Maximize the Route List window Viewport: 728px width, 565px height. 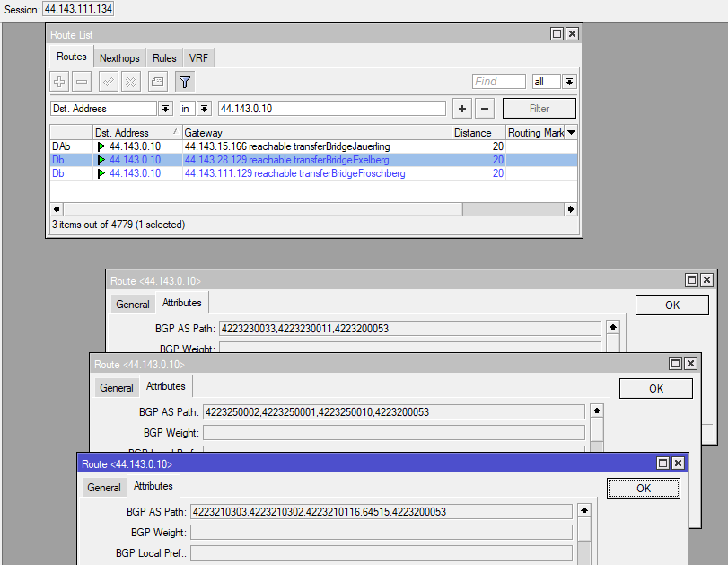click(557, 34)
